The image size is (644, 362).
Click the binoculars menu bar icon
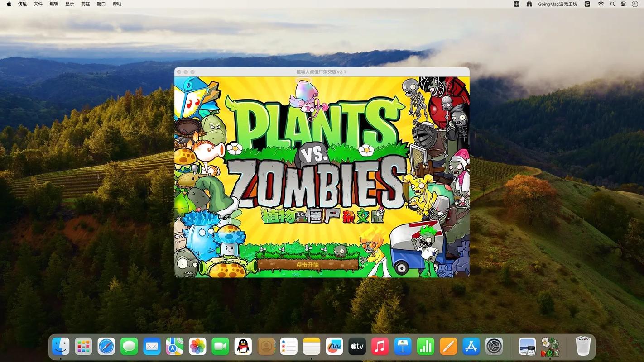(529, 4)
